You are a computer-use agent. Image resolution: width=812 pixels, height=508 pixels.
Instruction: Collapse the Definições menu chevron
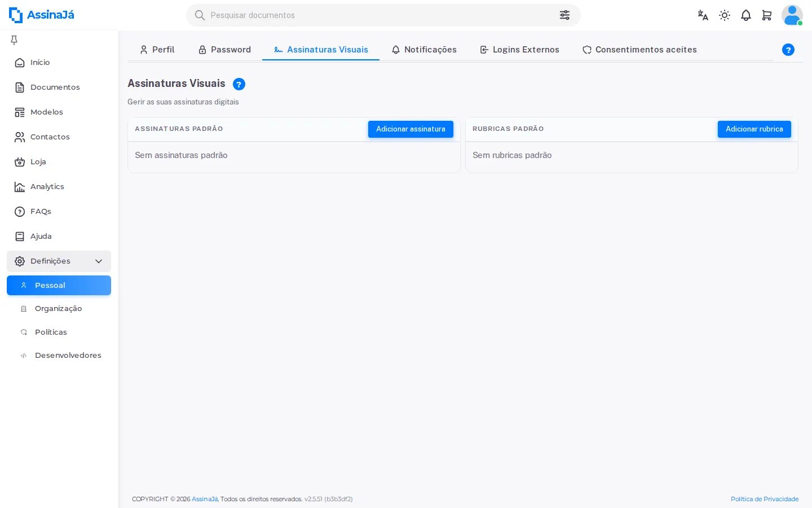click(x=99, y=261)
